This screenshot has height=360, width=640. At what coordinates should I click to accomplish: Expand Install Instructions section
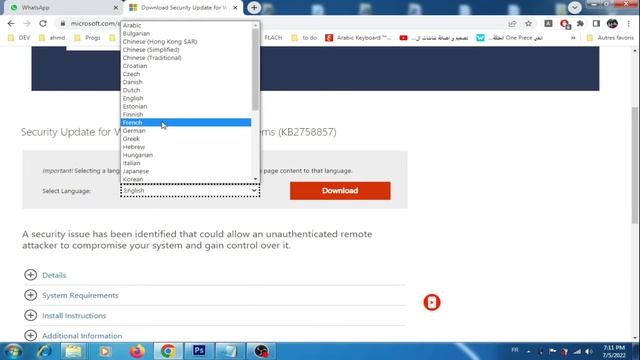[x=65, y=315]
